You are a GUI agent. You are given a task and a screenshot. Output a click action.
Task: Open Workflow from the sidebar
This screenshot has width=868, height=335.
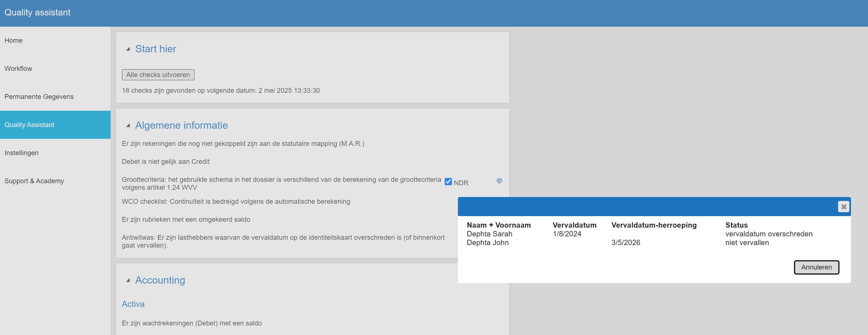pyautogui.click(x=18, y=69)
